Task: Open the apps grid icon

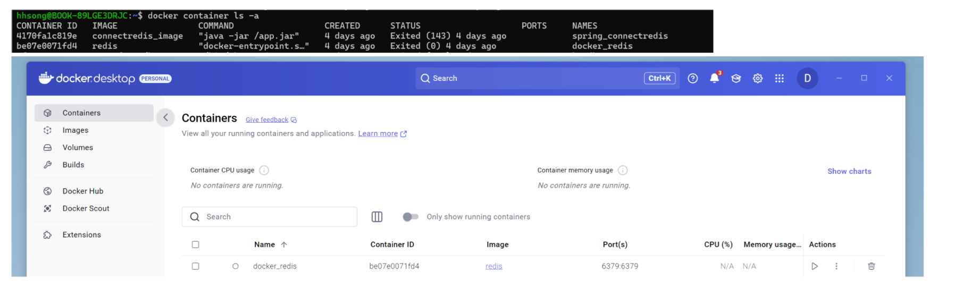Action: (x=780, y=78)
